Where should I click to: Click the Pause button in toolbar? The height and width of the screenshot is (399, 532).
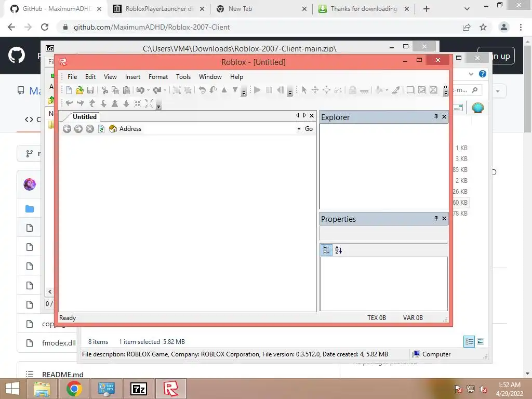click(269, 90)
